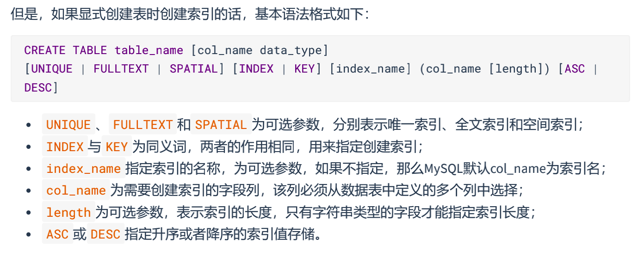This screenshot has height=257, width=644.
Task: Click the col_name inline code tag
Action: click(x=76, y=190)
